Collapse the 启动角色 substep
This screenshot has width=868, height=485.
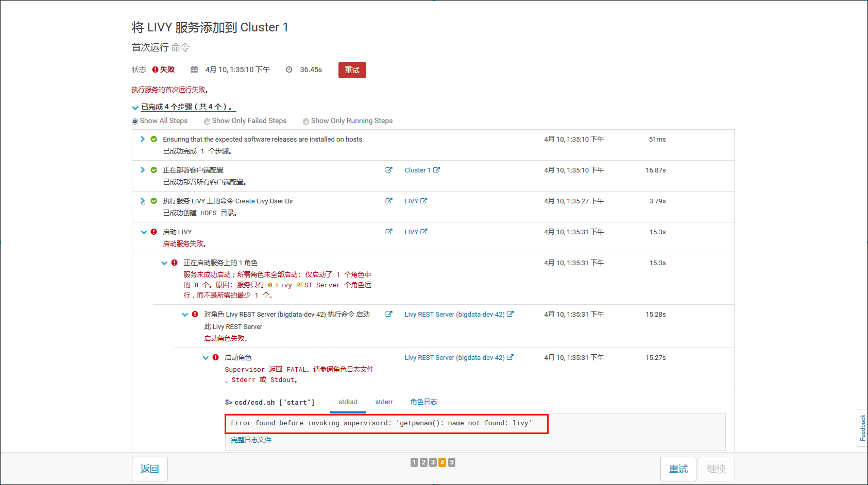[x=206, y=358]
